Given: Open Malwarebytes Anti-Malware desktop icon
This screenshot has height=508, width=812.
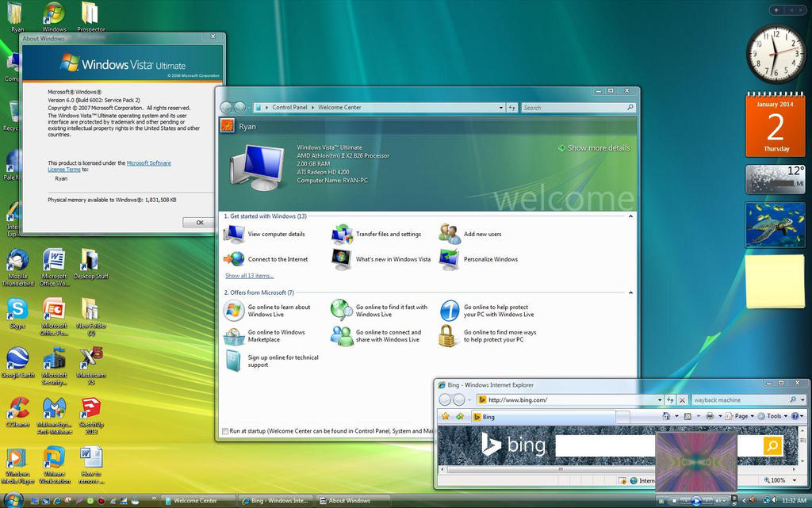Looking at the screenshot, I should click(55, 415).
